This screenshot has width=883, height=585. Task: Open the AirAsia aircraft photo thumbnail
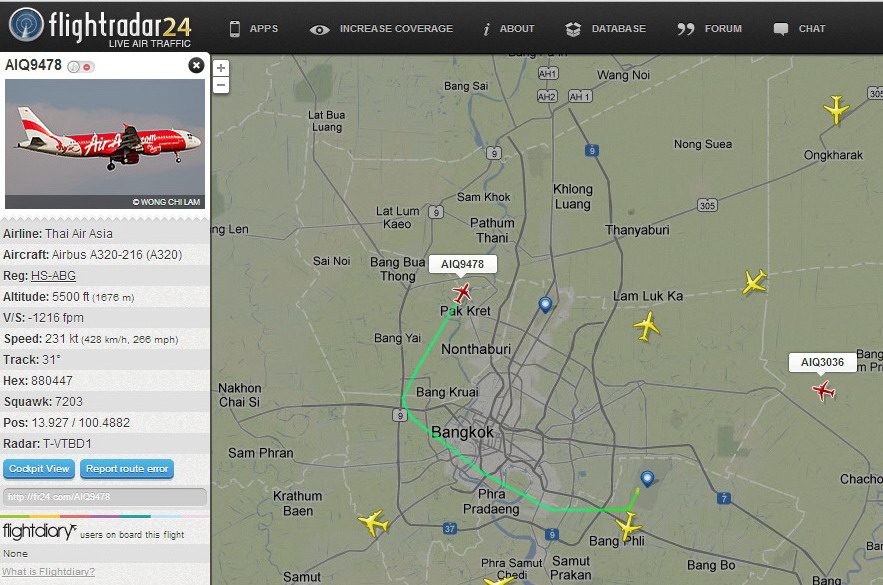click(105, 144)
